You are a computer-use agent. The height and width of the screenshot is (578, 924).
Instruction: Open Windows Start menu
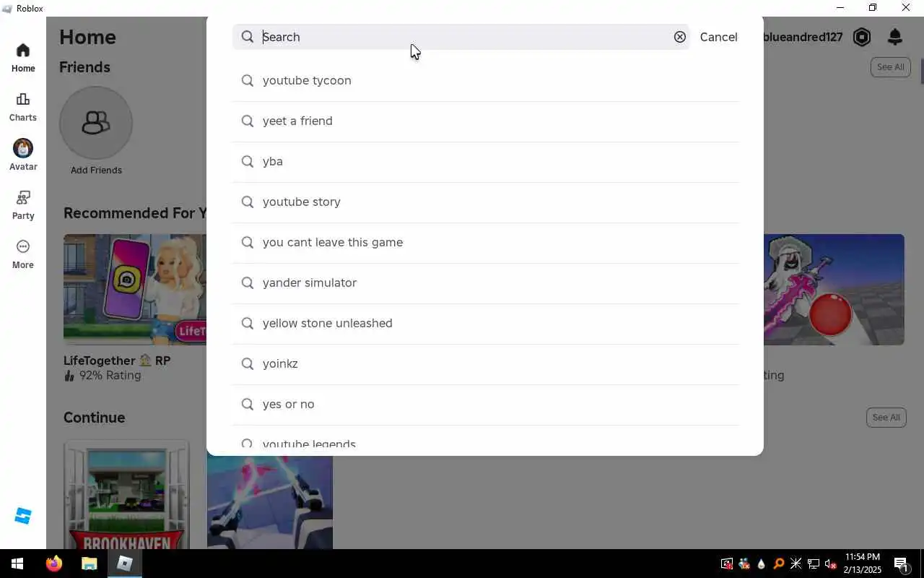click(17, 564)
